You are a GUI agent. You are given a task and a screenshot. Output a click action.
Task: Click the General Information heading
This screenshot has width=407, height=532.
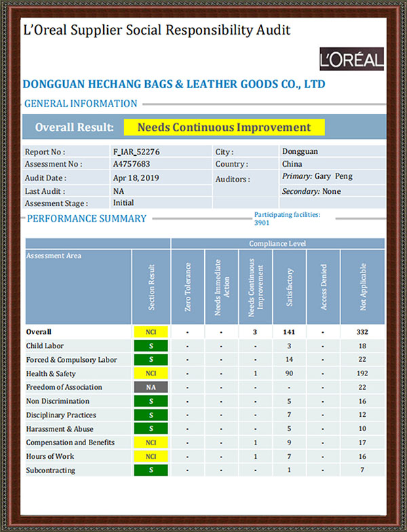coord(81,104)
